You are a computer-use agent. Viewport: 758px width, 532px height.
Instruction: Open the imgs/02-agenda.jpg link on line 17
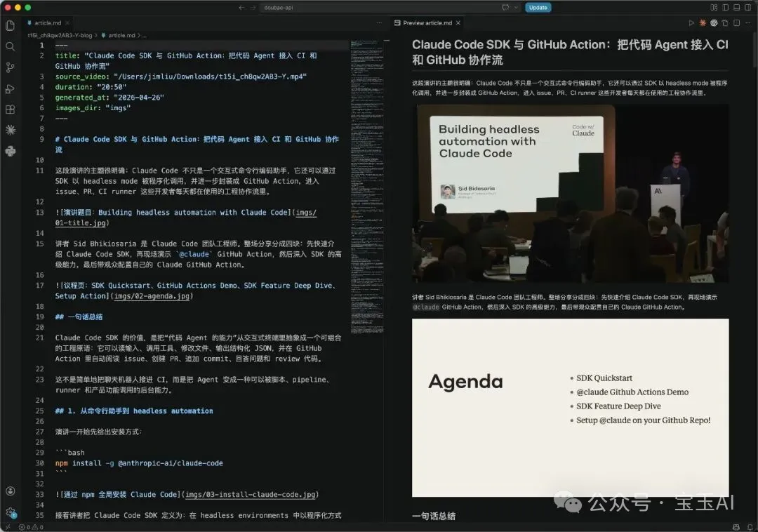(x=152, y=296)
